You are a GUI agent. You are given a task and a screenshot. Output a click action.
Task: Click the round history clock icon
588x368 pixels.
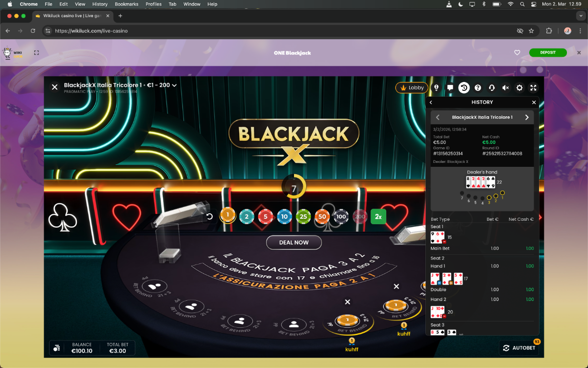464,88
